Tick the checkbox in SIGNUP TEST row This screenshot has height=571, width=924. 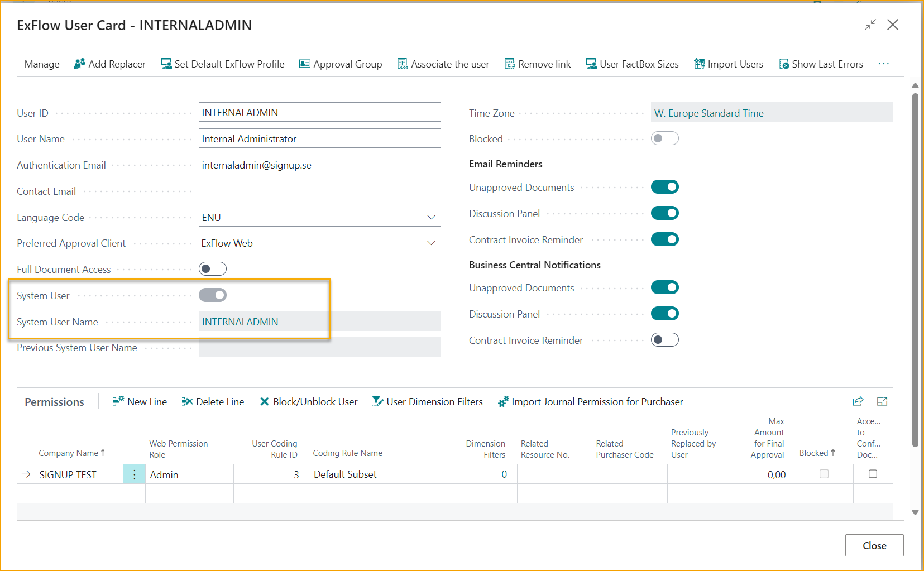tap(873, 474)
